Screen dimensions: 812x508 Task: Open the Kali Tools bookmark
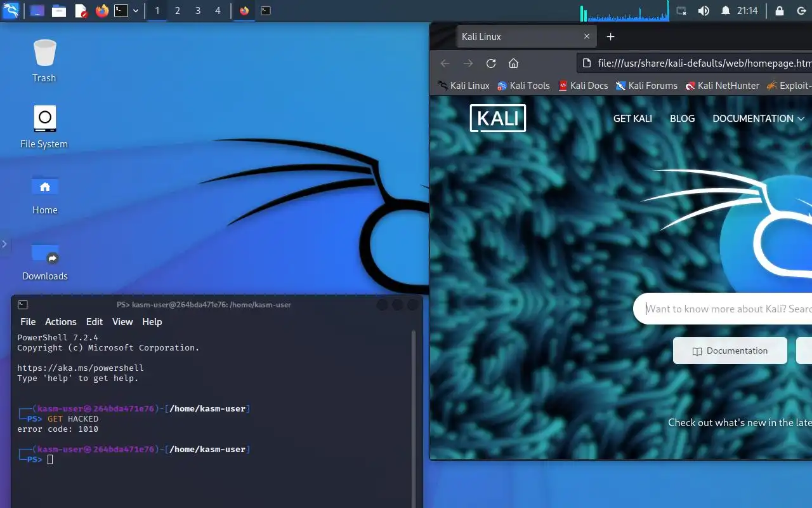click(x=523, y=85)
